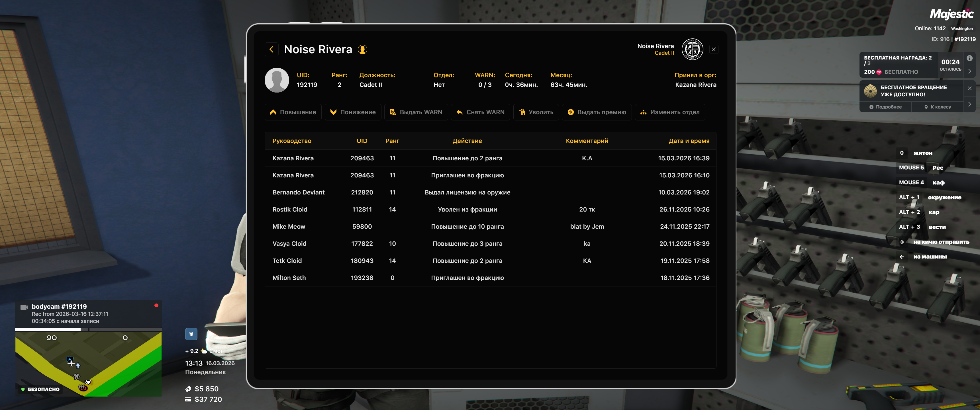980x410 pixels.
Task: Click Снять WARN button
Action: [x=480, y=112]
